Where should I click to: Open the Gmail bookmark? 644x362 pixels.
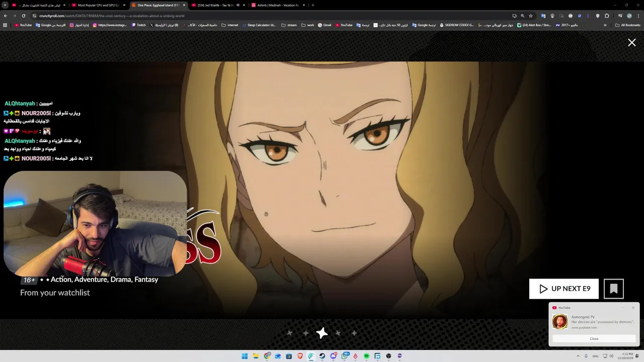pos(325,25)
